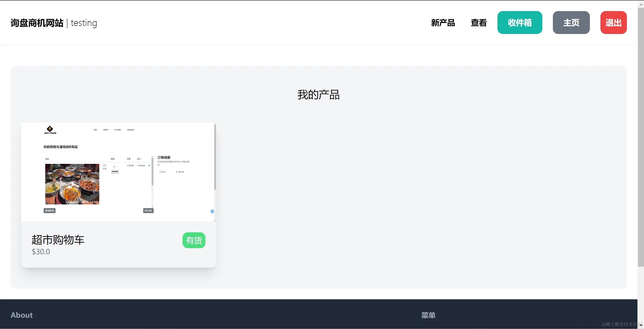Click page scrollbar down arrow
644x329 pixels.
click(641, 325)
